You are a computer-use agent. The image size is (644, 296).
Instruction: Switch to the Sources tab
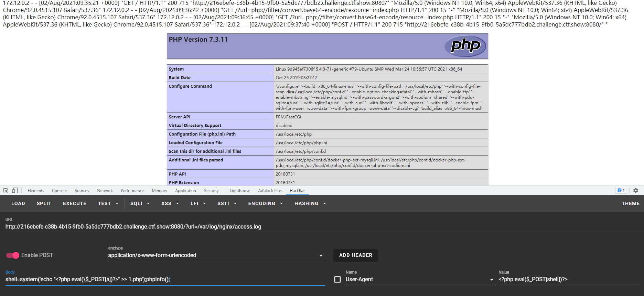pos(82,191)
